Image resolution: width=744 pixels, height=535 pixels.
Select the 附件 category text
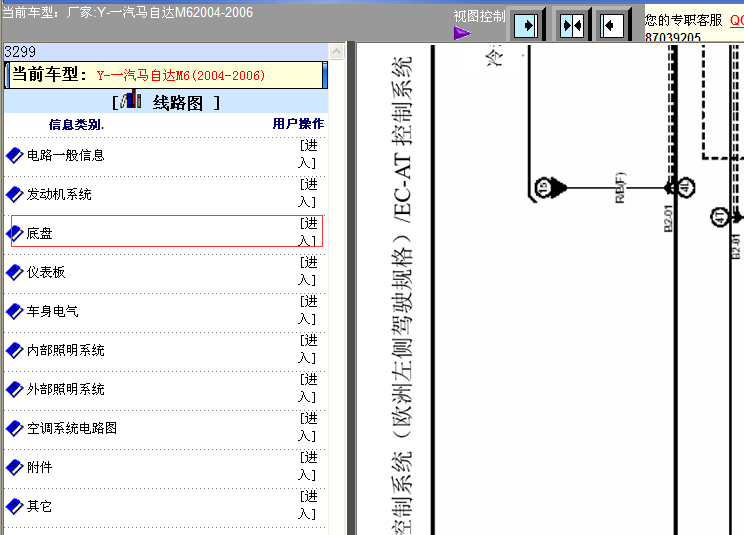pos(39,467)
